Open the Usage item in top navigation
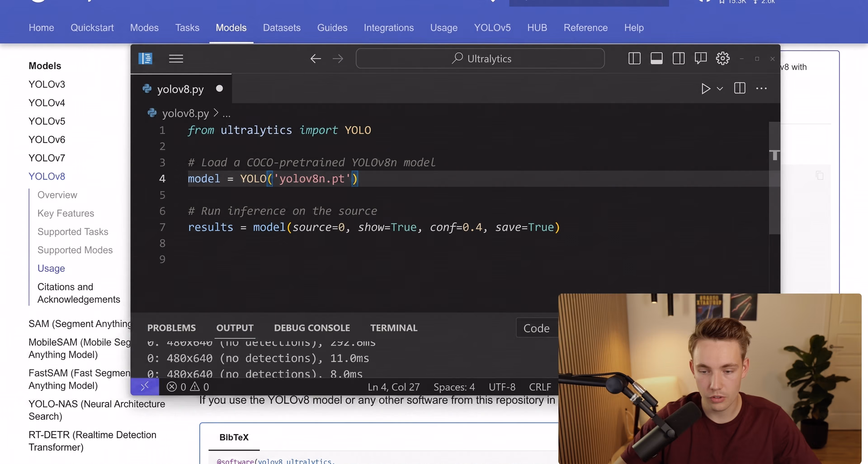The image size is (868, 464). click(444, 28)
